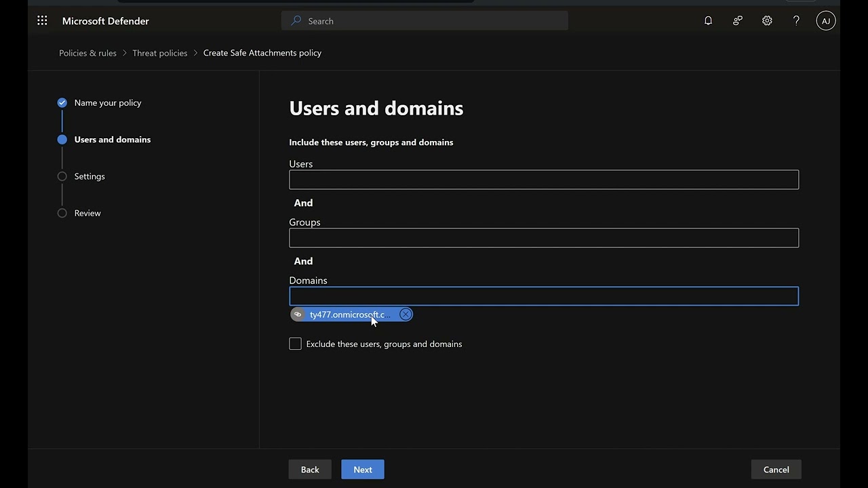This screenshot has height=488, width=868.
Task: Click the Groups input field
Action: coord(544,238)
